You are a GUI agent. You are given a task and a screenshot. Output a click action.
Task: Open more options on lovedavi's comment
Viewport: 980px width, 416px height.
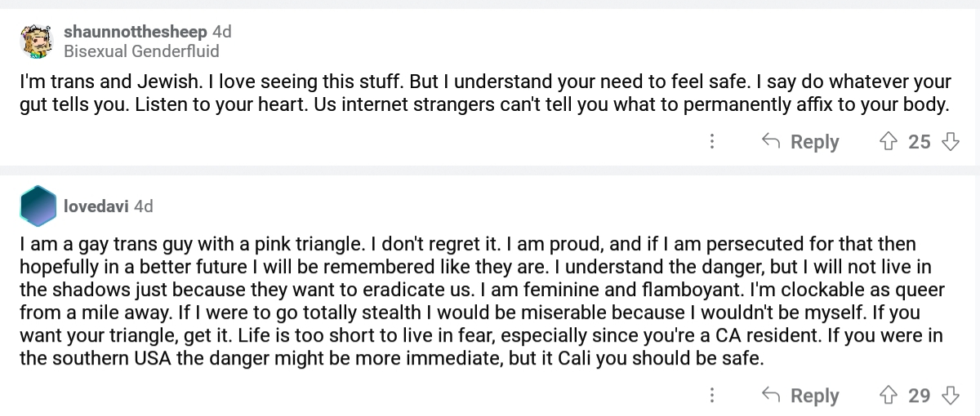[712, 396]
